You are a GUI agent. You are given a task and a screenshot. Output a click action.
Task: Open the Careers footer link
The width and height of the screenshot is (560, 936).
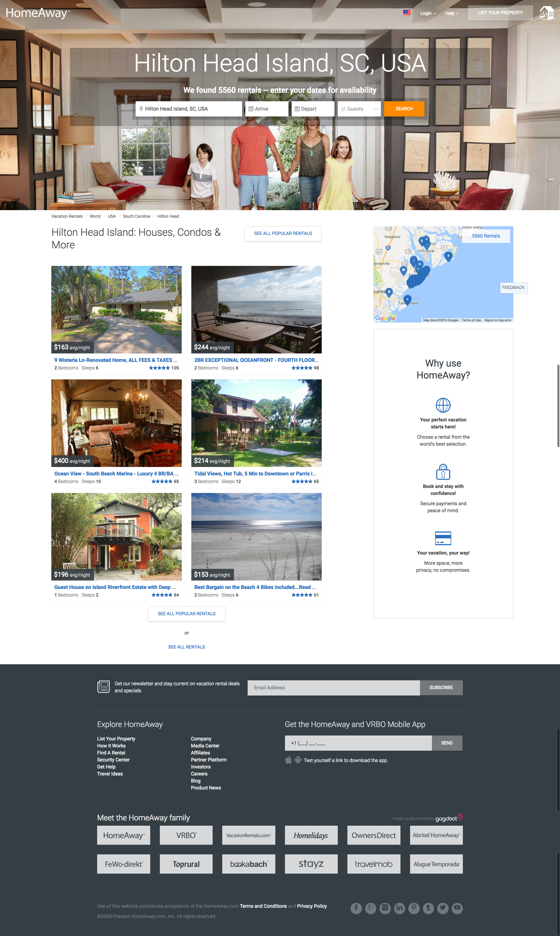click(x=199, y=774)
